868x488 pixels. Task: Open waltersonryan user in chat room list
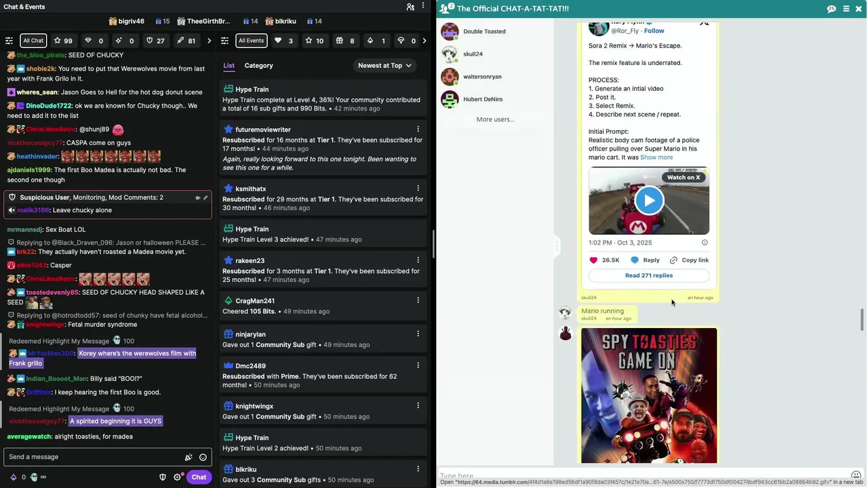[482, 77]
